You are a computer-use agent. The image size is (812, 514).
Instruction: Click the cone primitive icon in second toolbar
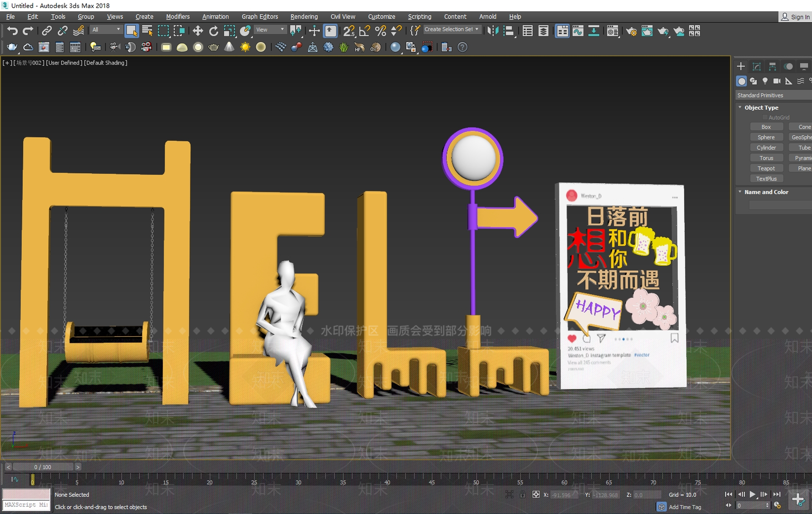pos(229,47)
